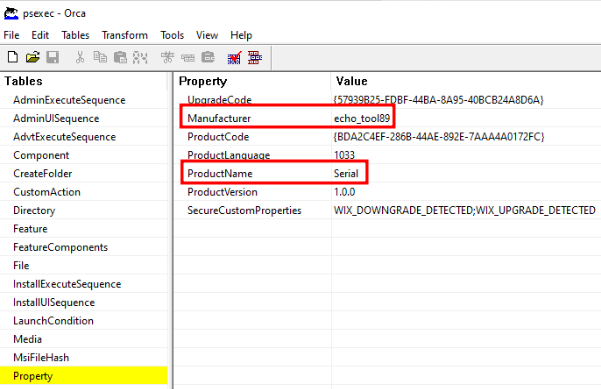The height and width of the screenshot is (389, 601).
Task: Open the Transform menu
Action: tap(125, 35)
